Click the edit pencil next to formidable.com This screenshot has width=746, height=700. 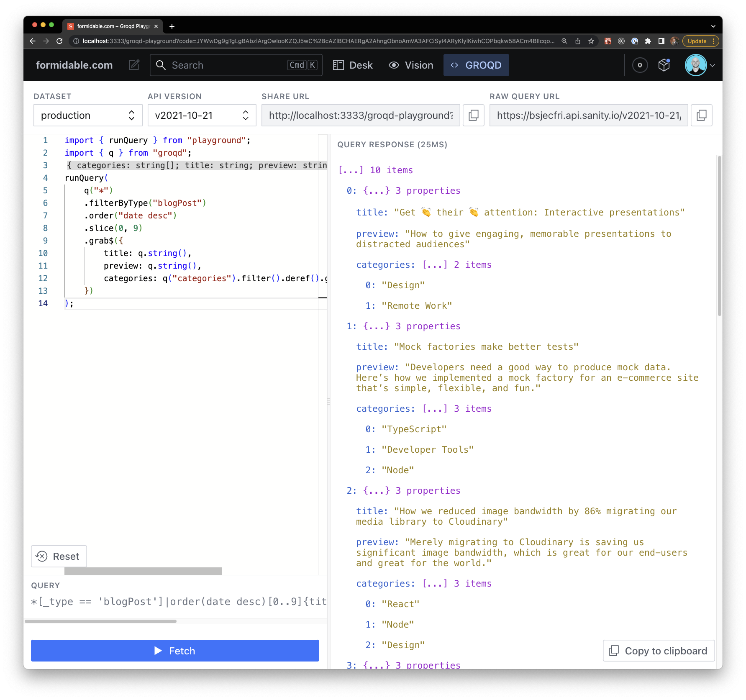[x=134, y=65]
